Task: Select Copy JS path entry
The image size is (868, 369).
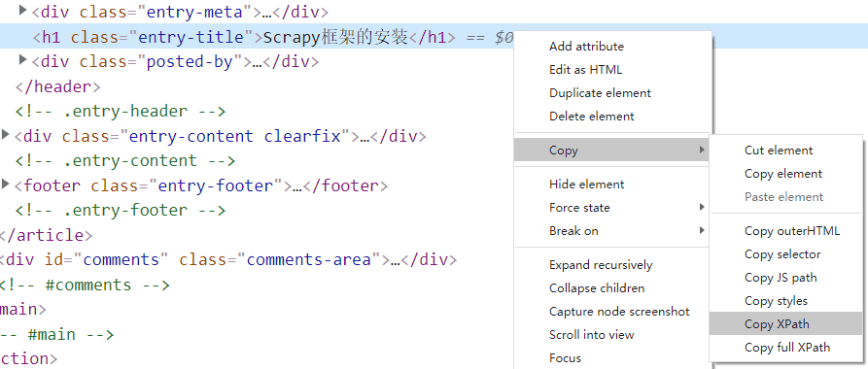Action: pyautogui.click(x=781, y=278)
